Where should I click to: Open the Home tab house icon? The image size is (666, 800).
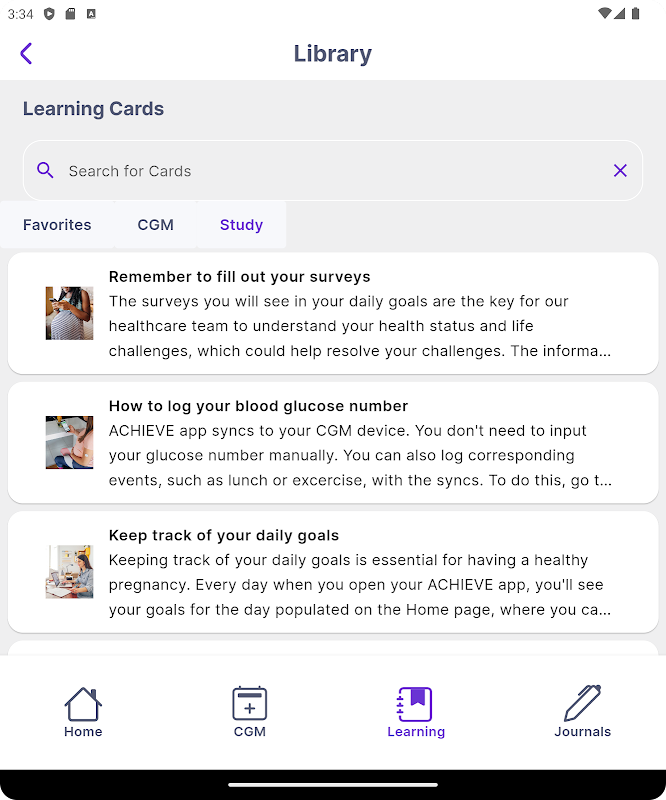point(83,704)
